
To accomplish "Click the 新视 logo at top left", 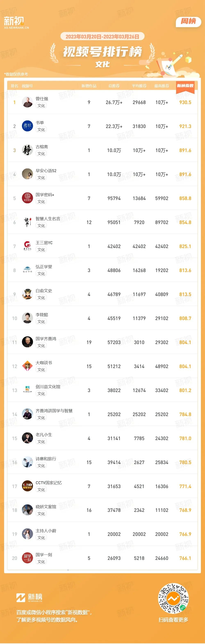I will [x=16, y=23].
